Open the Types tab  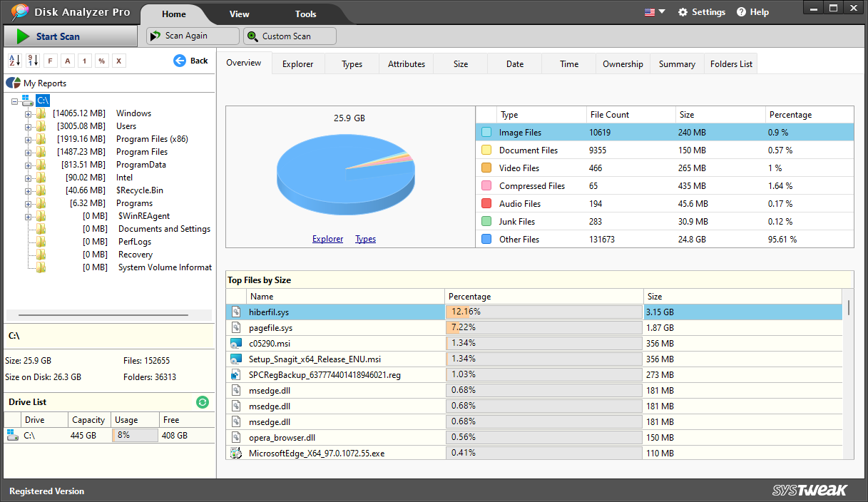point(352,64)
